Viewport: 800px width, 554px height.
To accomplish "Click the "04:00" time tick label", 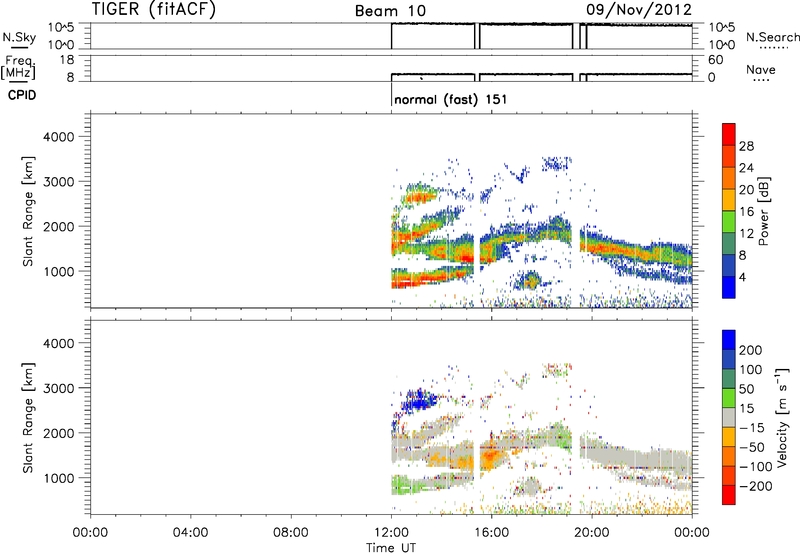I will [190, 533].
